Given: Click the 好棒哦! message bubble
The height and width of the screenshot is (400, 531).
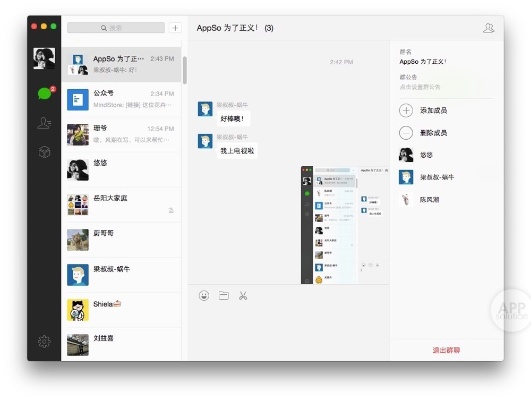Looking at the screenshot, I should click(x=233, y=119).
